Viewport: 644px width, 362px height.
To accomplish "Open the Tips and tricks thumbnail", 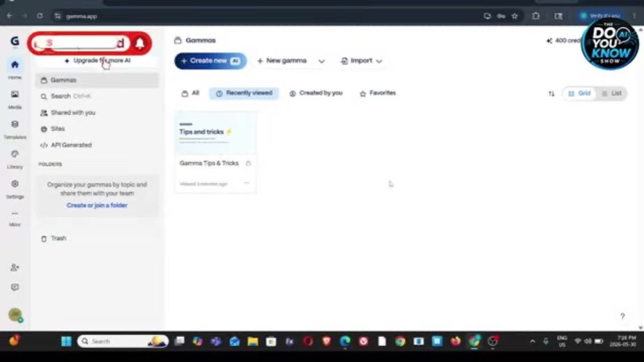I will coord(215,132).
